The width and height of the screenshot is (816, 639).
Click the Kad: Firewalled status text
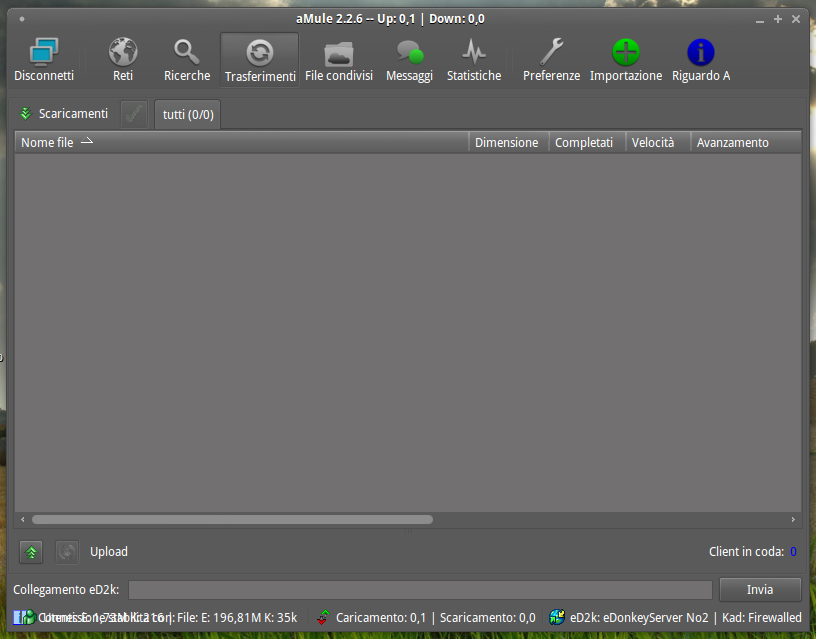point(761,618)
